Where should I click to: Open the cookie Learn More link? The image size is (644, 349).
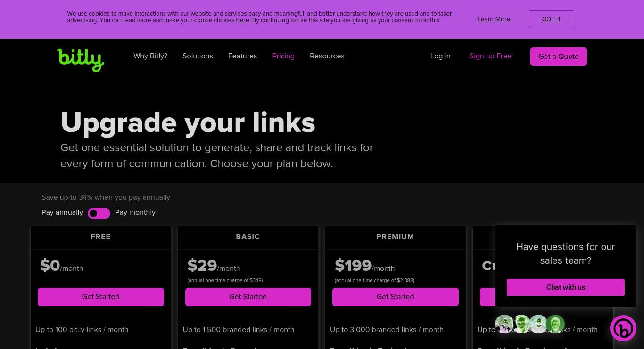point(494,19)
